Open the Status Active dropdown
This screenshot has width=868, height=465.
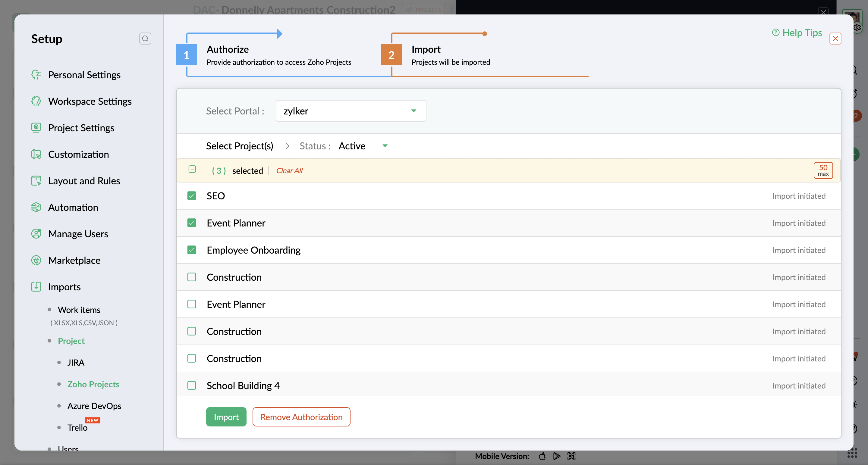(x=363, y=146)
